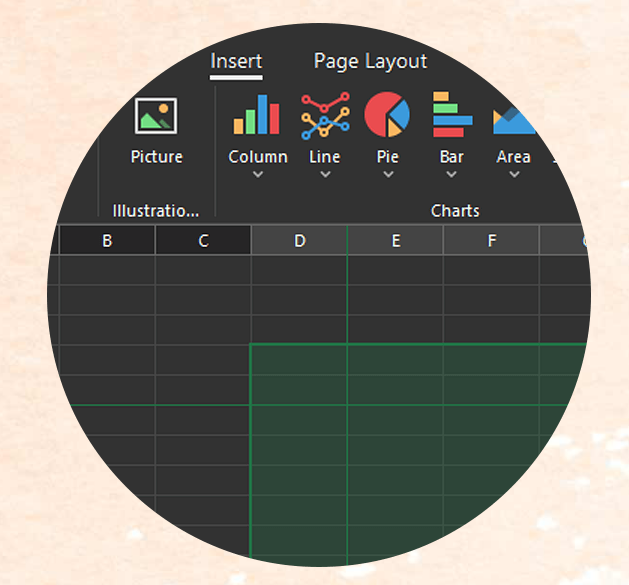Insert a Bar chart
This screenshot has height=585, width=629.
point(451,115)
